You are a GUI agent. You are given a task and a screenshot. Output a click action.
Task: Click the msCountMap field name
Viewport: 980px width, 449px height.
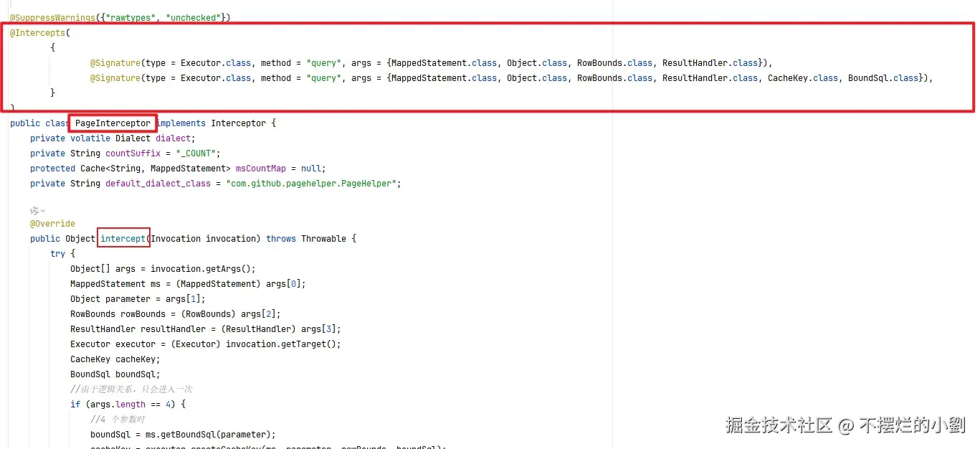tap(261, 169)
